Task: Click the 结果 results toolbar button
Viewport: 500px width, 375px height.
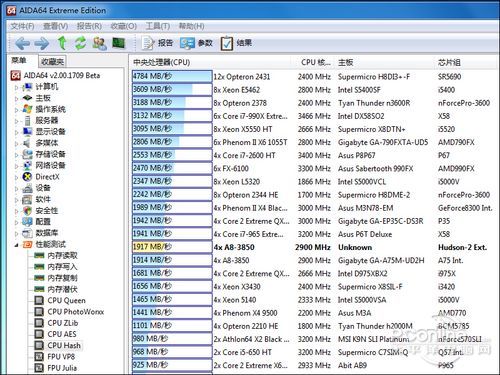Action: pyautogui.click(x=237, y=43)
